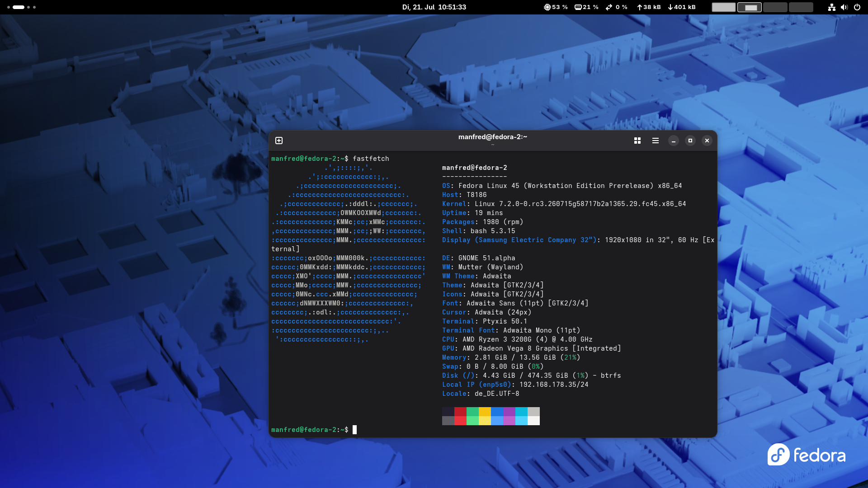Click the 'Terminal: Ptyxis 50.1' line
This screenshot has width=868, height=488.
(485, 321)
